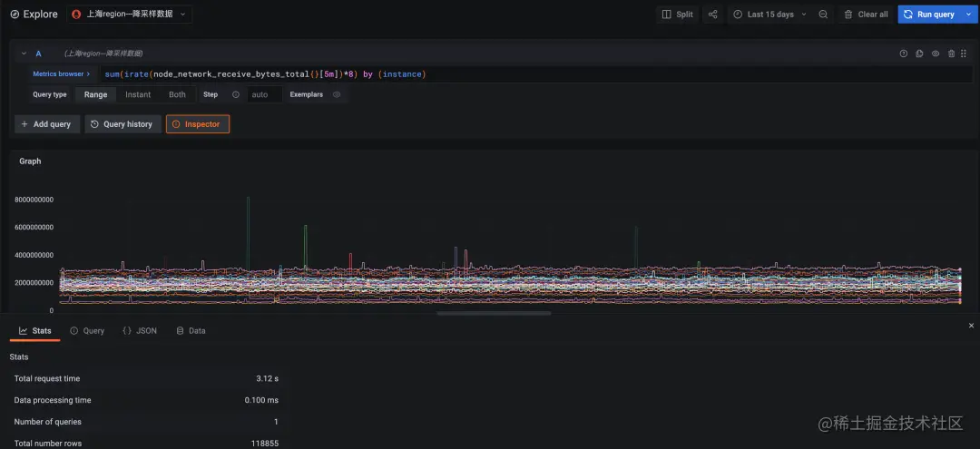The image size is (980, 449).
Task: Click the 6000000000 y-axis label
Action: (34, 228)
